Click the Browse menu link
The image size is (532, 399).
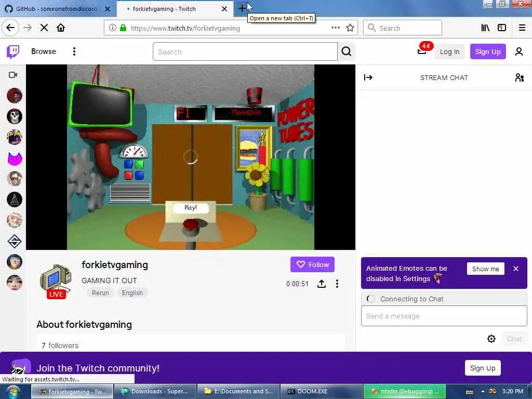coord(44,51)
